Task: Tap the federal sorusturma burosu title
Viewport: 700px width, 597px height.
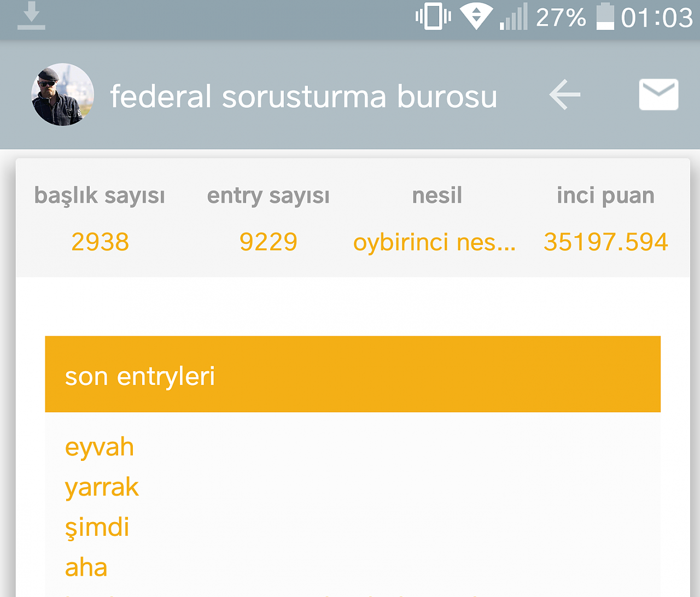Action: (x=304, y=96)
